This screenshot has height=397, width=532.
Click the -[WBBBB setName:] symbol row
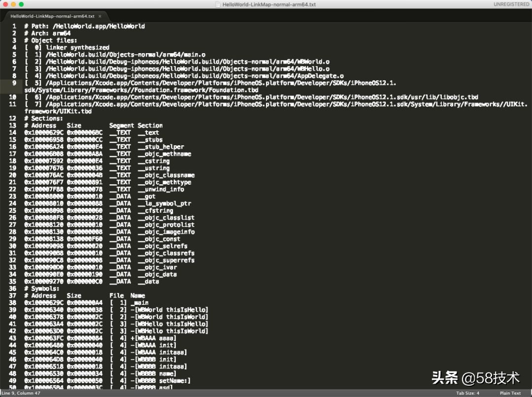(107, 381)
